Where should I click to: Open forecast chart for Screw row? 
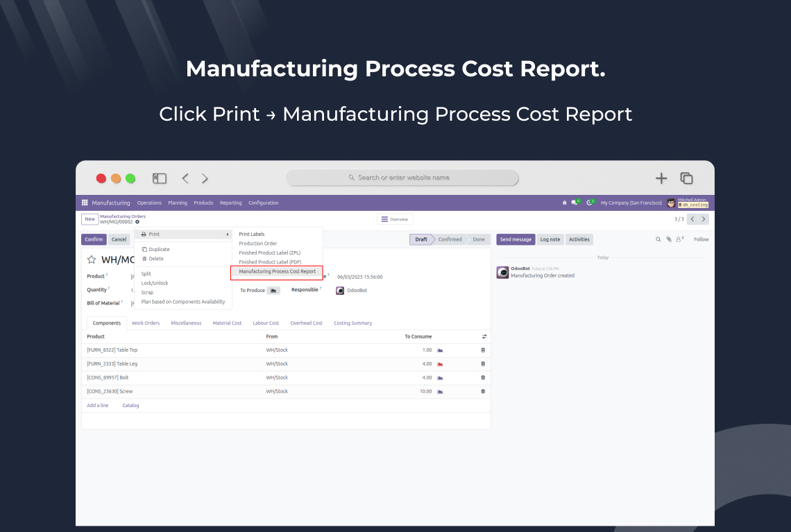point(440,391)
